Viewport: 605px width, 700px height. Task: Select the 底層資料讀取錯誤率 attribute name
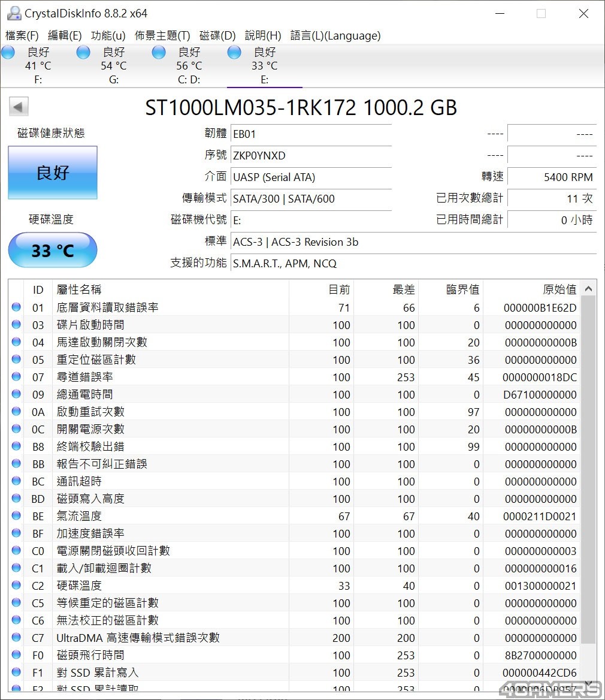108,307
